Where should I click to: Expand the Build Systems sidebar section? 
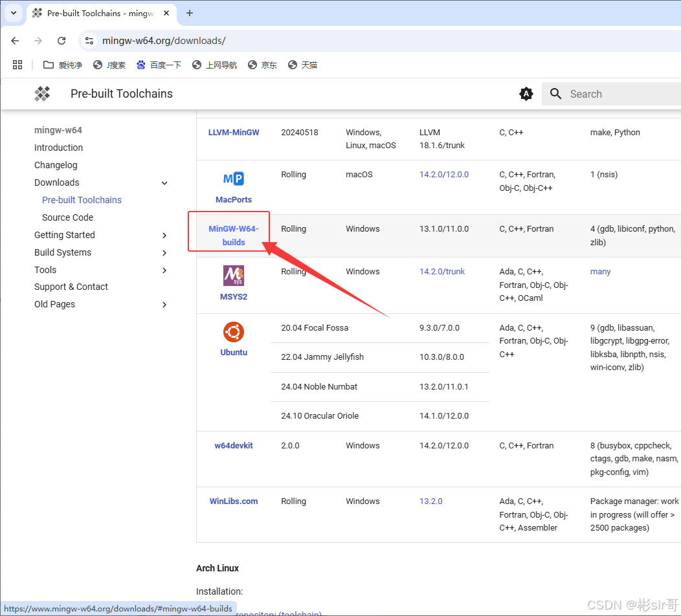point(164,252)
